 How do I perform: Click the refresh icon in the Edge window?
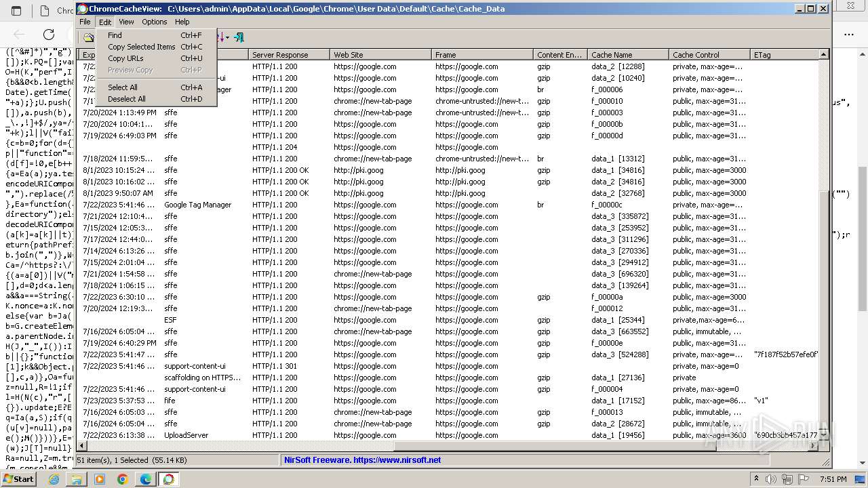point(49,35)
